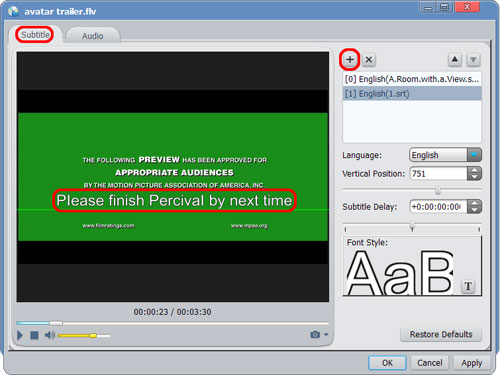This screenshot has width=500, height=375.
Task: Open font settings via T icon
Action: tap(468, 286)
